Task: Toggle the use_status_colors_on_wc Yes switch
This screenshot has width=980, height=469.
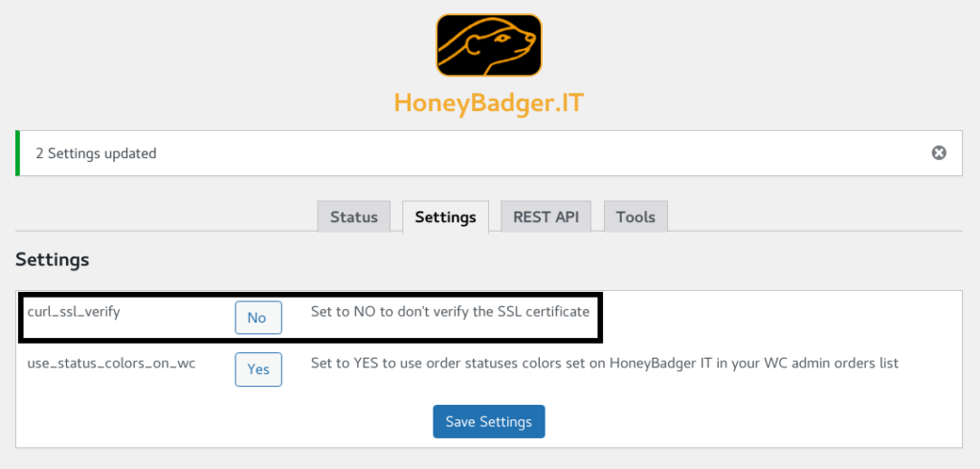Action: [258, 369]
